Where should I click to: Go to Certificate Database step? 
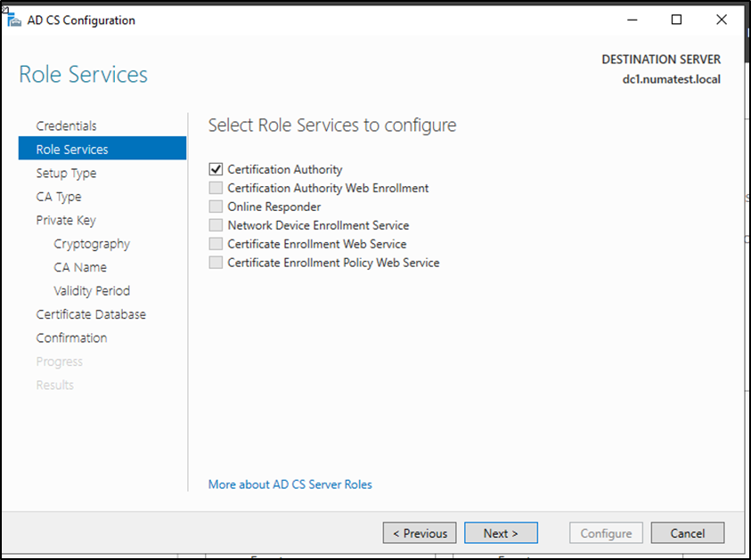(x=91, y=314)
